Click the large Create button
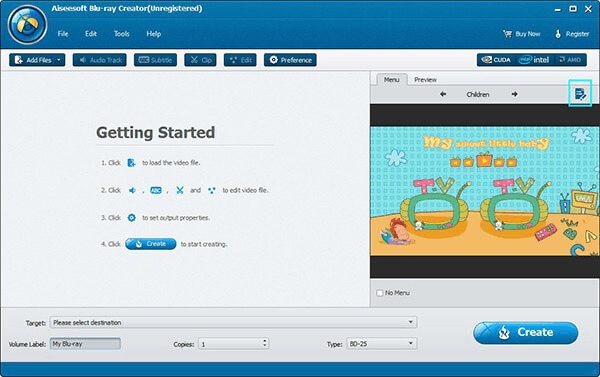The height and width of the screenshot is (377, 600). (x=525, y=333)
